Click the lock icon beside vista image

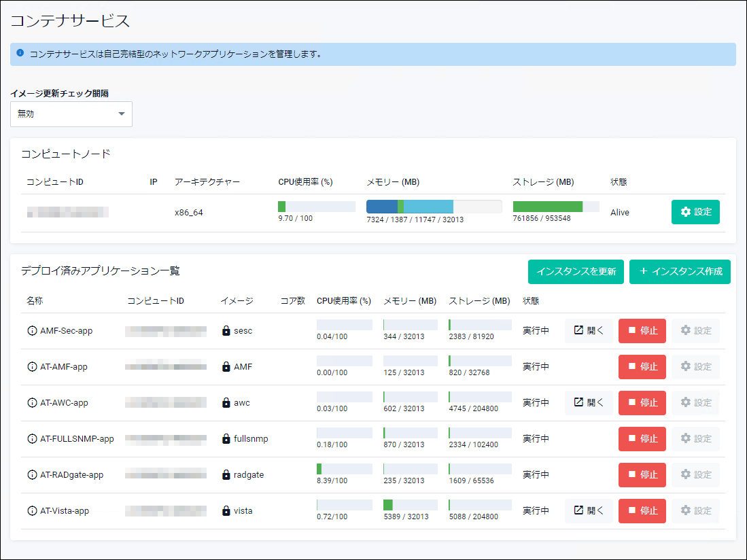coord(226,511)
